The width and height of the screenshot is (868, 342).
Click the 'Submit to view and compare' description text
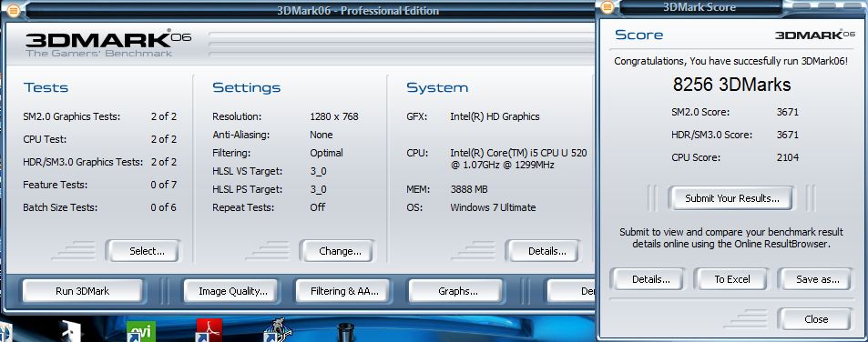point(731,237)
